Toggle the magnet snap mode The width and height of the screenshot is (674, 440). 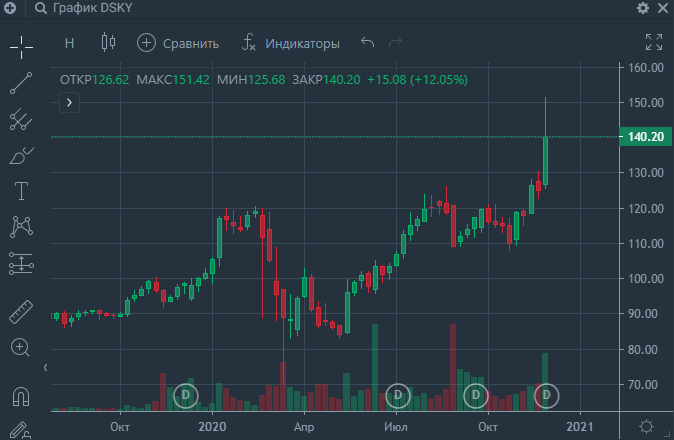tap(21, 396)
